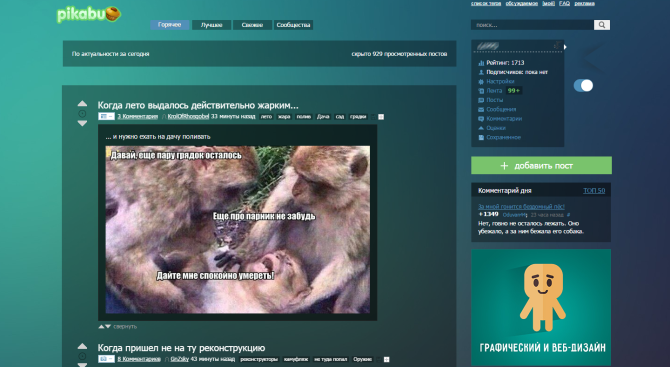Screen dimensions: 670x367
Task: Click the Сообщения sidebar link
Action: pyautogui.click(x=501, y=109)
